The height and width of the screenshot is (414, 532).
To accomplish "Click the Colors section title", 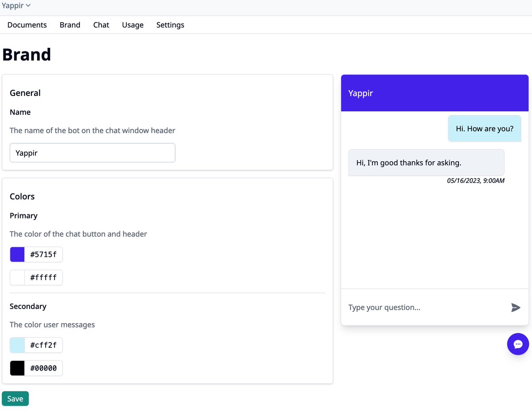I will (x=22, y=196).
